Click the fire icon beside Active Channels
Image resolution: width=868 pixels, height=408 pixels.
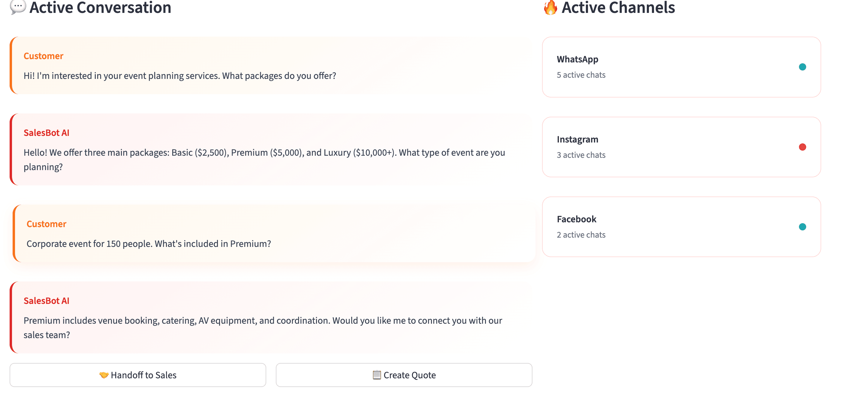pyautogui.click(x=550, y=7)
